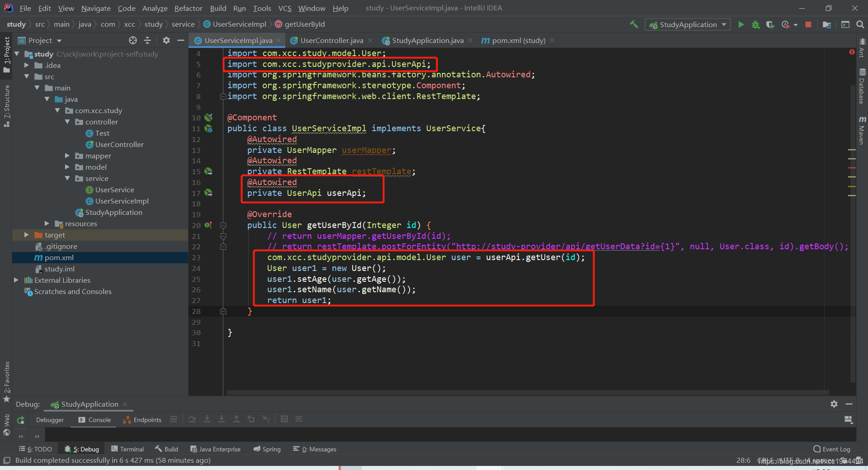The width and height of the screenshot is (868, 470).
Task: Toggle imports fold marker on line 8
Action: tap(223, 96)
